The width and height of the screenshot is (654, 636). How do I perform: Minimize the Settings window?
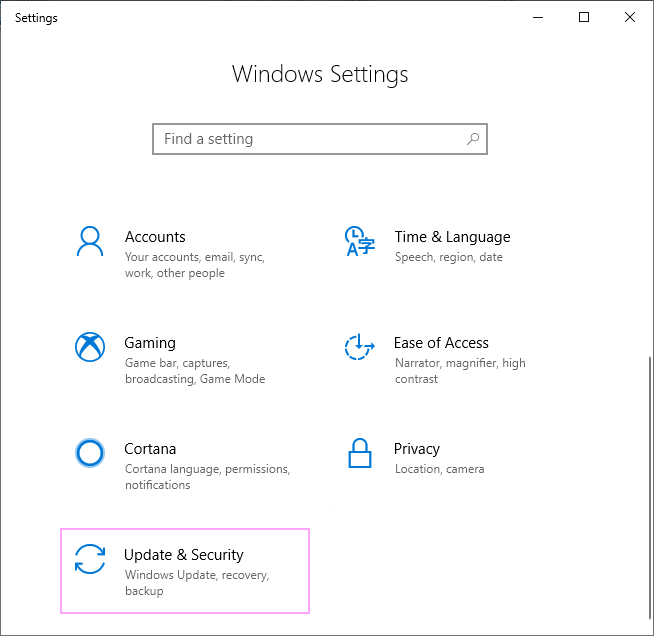click(x=538, y=18)
